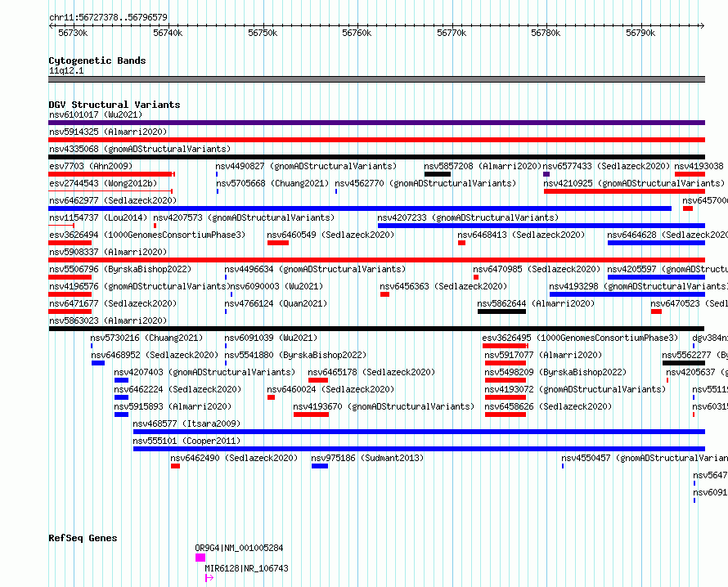
Task: Click nsv4562770 gnomAD variant label
Action: click(425, 183)
